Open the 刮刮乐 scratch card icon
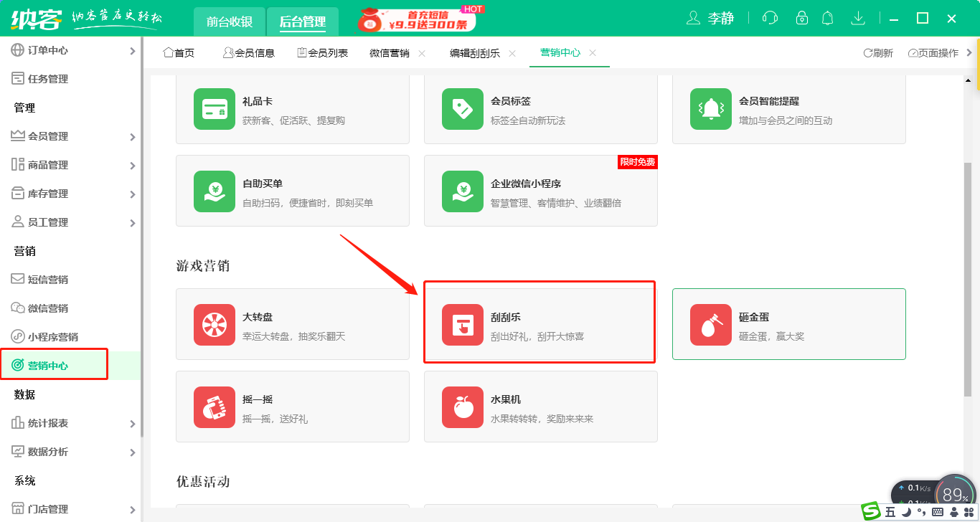Screen dimensions: 980x522 coord(463,325)
